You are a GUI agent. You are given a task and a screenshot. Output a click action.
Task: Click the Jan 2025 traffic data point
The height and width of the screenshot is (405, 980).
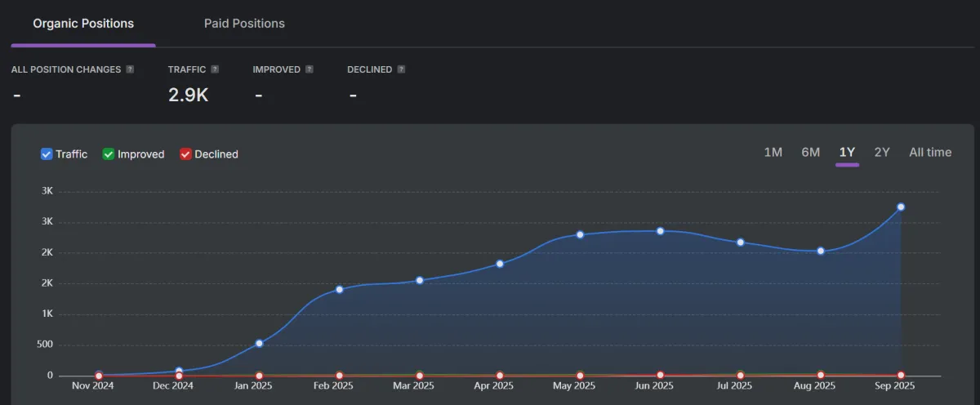pyautogui.click(x=260, y=343)
